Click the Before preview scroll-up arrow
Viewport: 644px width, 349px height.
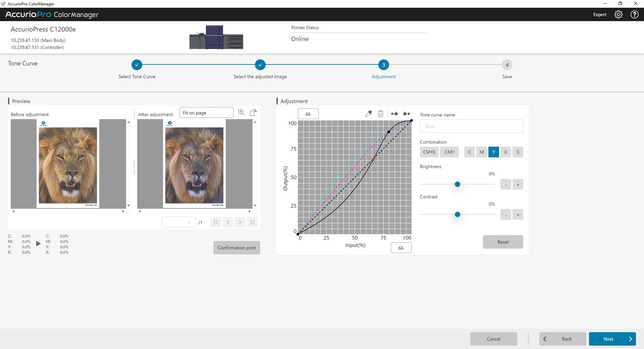point(128,122)
